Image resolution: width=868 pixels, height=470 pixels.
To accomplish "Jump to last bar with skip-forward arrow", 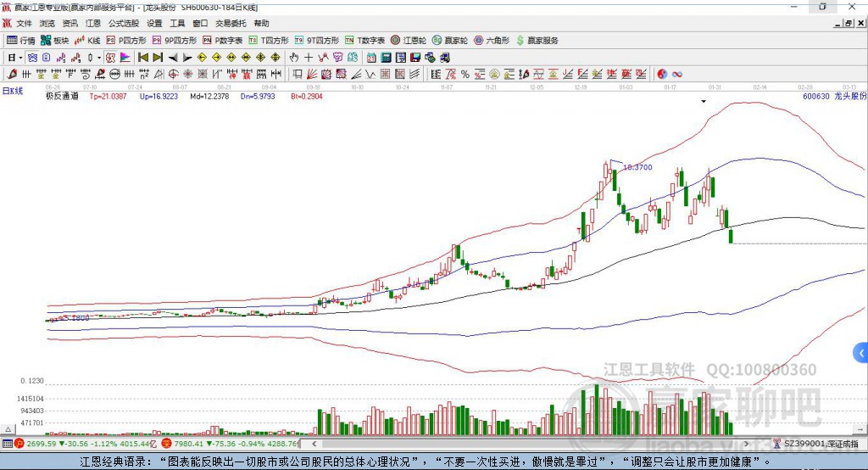I will (x=158, y=58).
